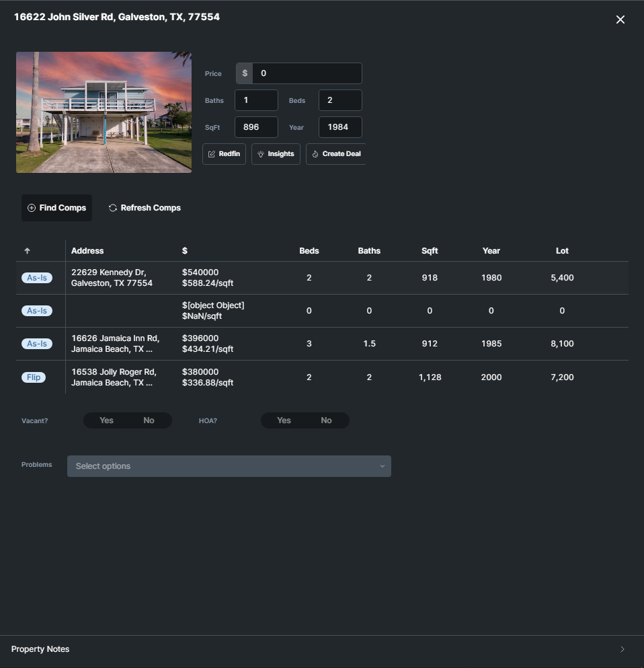Close the property details dialog
644x668 pixels.
click(620, 20)
